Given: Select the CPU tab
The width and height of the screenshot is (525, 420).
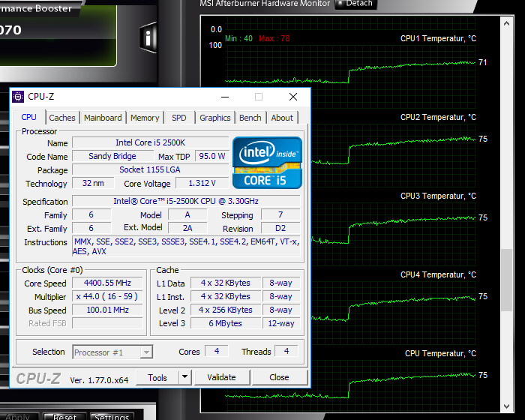Looking at the screenshot, I should (x=28, y=117).
